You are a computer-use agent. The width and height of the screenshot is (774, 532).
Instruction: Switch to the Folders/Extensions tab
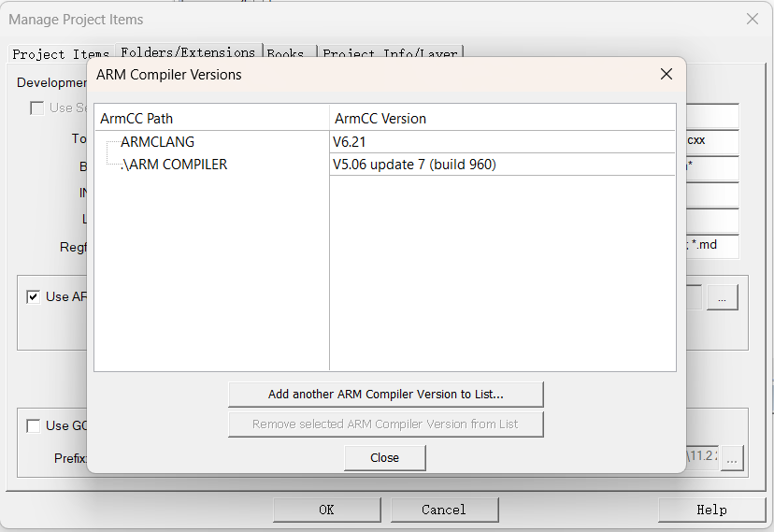pyautogui.click(x=188, y=51)
